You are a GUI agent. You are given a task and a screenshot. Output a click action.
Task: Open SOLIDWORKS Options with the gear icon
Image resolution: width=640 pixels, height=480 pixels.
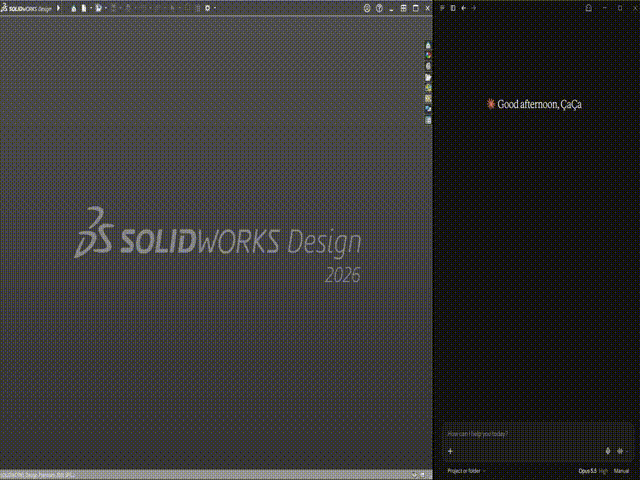(x=207, y=8)
